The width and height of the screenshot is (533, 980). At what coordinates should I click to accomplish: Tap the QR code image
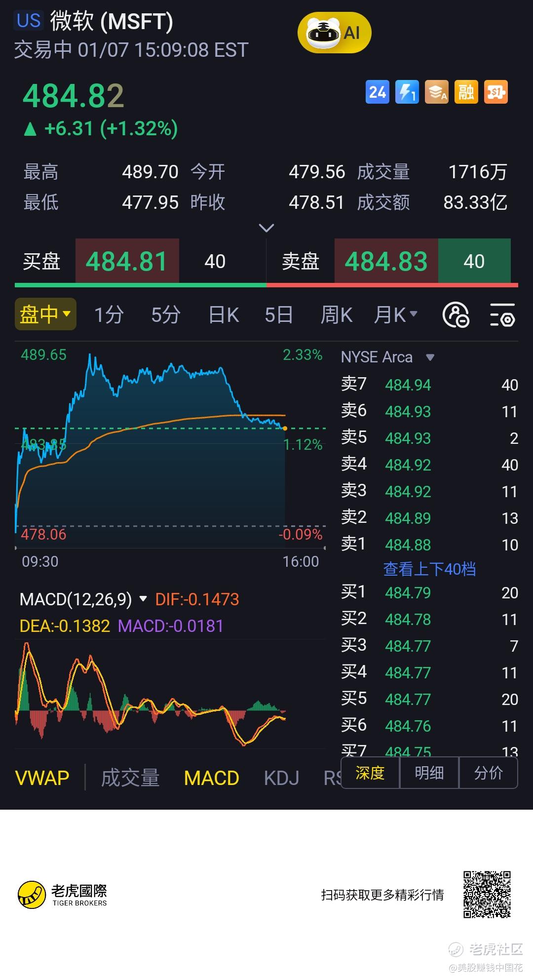click(x=487, y=895)
